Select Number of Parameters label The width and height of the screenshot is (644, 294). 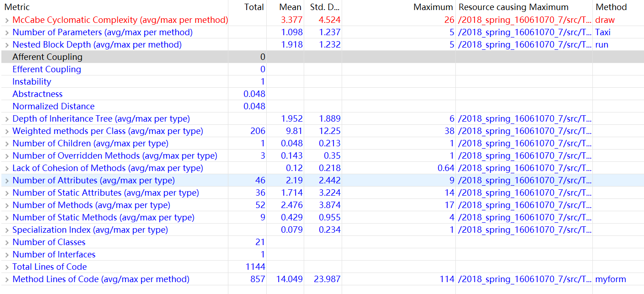[x=102, y=32]
